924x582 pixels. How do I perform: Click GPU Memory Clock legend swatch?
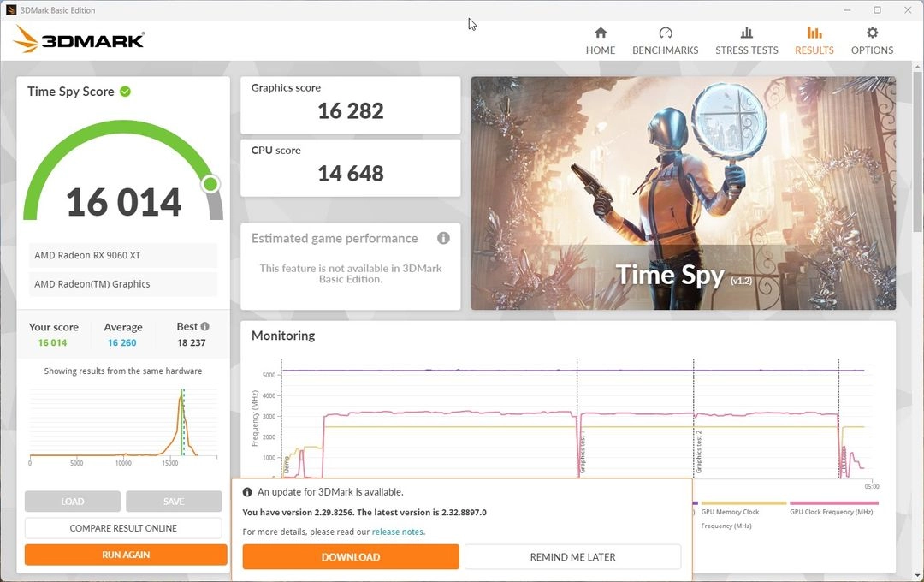[743, 503]
